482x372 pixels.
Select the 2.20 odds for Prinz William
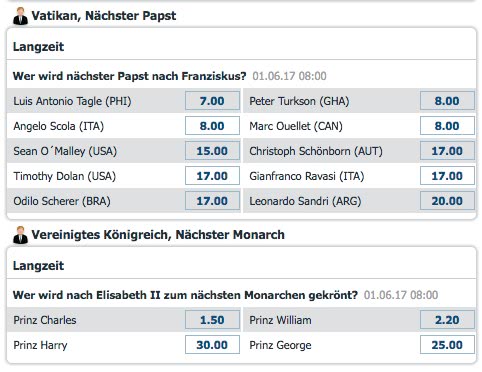[447, 320]
